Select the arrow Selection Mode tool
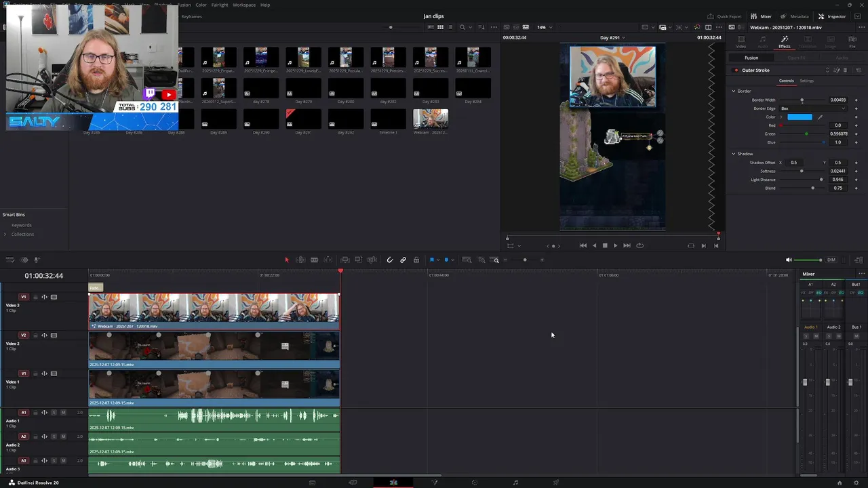This screenshot has width=868, height=488. 287,260
